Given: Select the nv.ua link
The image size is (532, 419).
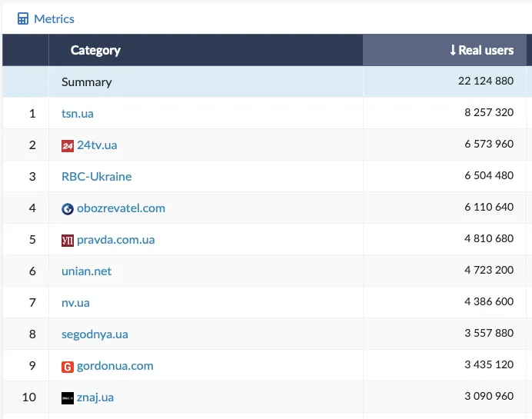Looking at the screenshot, I should pyautogui.click(x=75, y=303).
